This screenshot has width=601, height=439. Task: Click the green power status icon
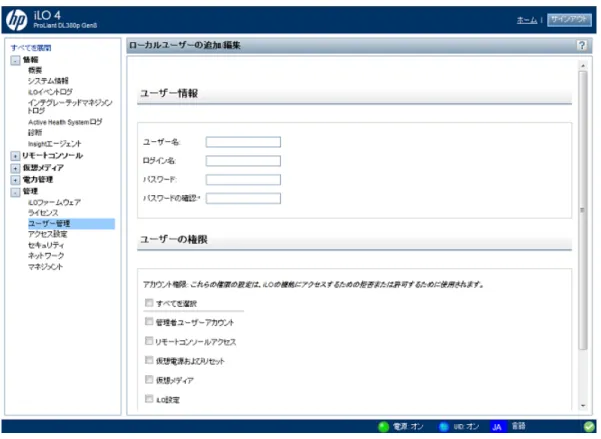point(383,426)
